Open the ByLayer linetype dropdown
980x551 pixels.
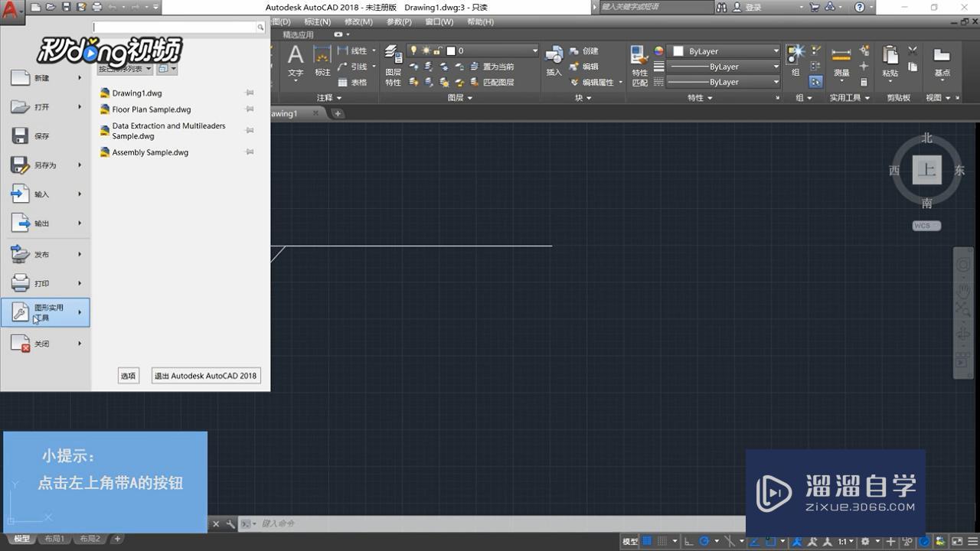click(x=724, y=82)
